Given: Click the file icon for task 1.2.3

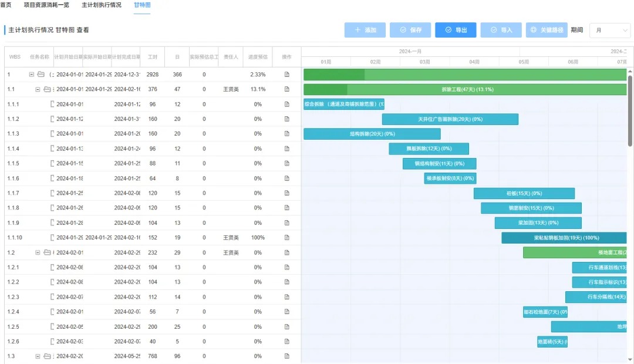Looking at the screenshot, I should coord(52,297).
